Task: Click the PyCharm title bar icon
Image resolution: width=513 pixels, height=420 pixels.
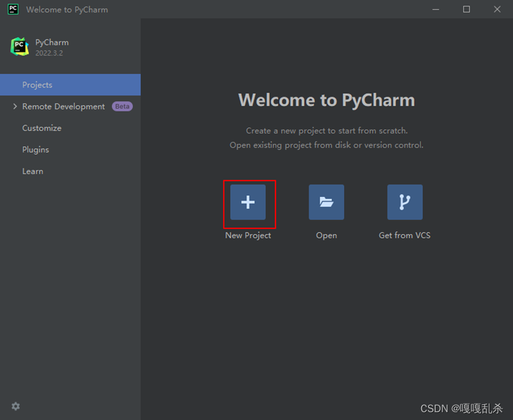Action: [13, 9]
